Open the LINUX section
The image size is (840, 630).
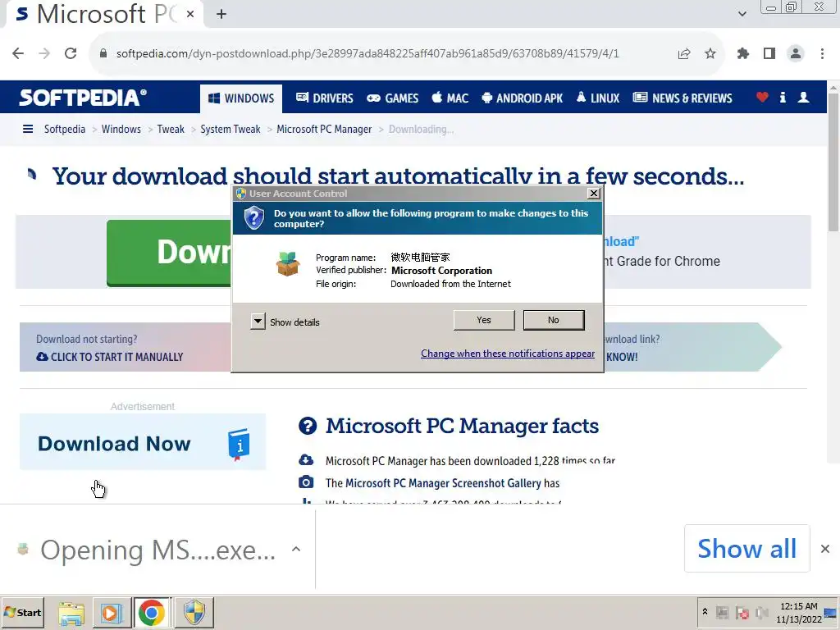coord(598,98)
